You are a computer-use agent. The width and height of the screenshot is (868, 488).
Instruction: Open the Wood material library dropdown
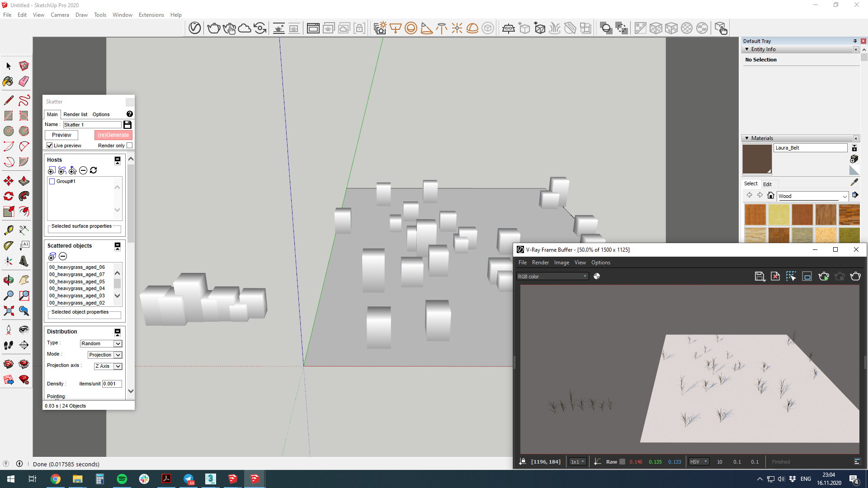(813, 196)
